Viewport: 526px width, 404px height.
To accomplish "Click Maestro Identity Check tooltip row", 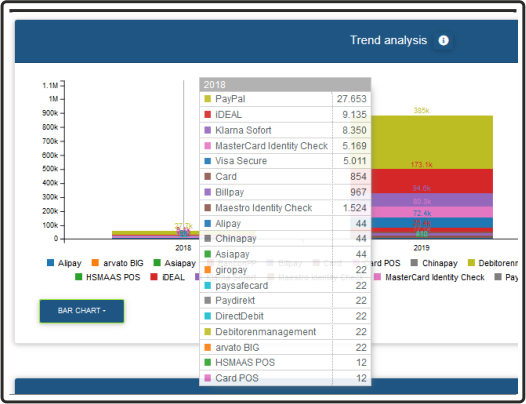I will click(x=285, y=208).
